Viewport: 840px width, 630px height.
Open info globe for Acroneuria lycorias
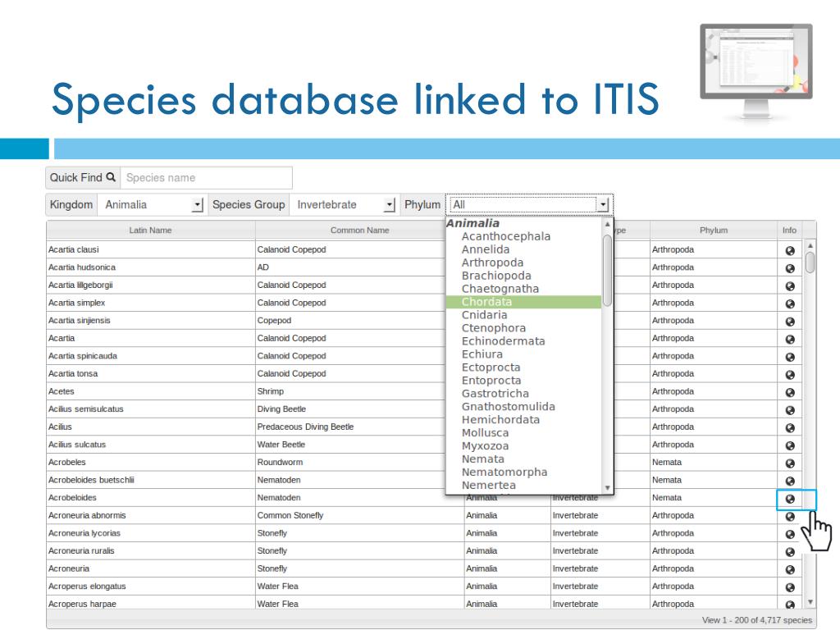click(x=790, y=533)
